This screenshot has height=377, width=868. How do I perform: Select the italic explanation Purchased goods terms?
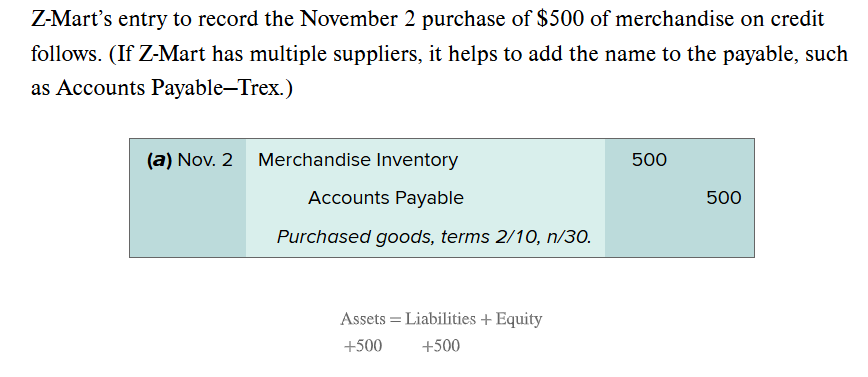pos(434,237)
